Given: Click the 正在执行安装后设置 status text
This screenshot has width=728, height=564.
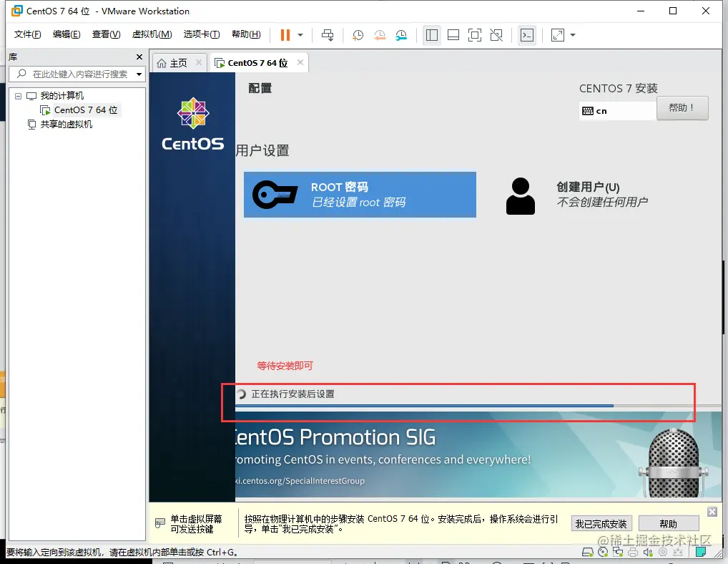Looking at the screenshot, I should click(x=292, y=394).
